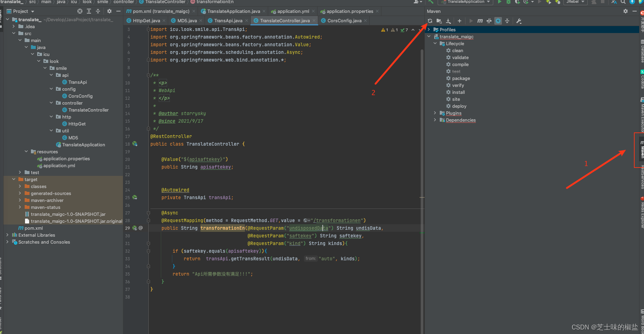This screenshot has width=644, height=334.
Task: Expand the Plugins node in Maven
Action: click(435, 113)
